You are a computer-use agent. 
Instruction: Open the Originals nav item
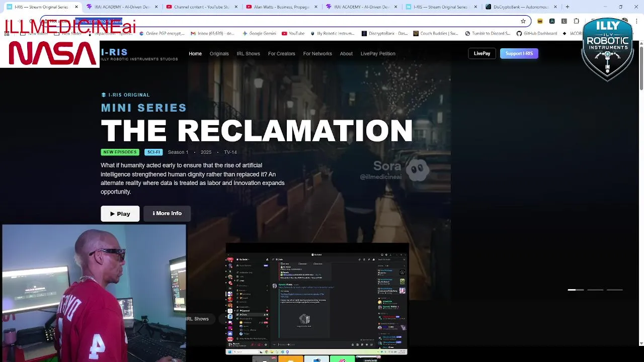pyautogui.click(x=219, y=53)
